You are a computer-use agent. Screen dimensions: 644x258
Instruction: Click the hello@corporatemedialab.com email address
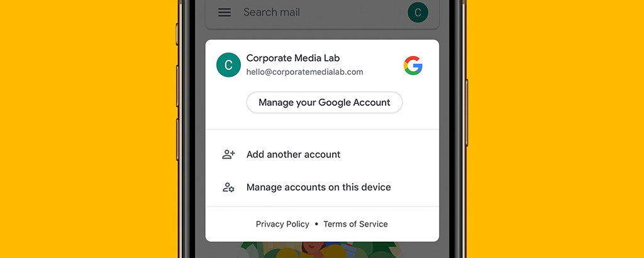coord(304,72)
